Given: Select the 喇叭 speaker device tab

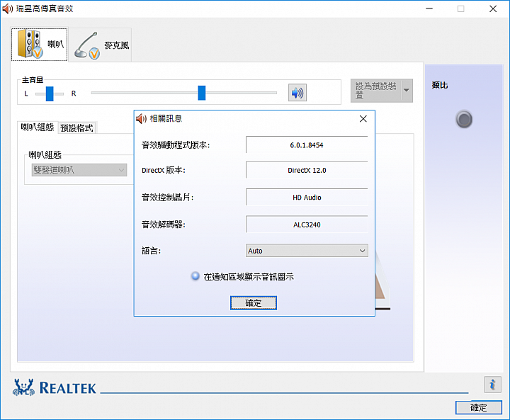Looking at the screenshot, I should [40, 45].
